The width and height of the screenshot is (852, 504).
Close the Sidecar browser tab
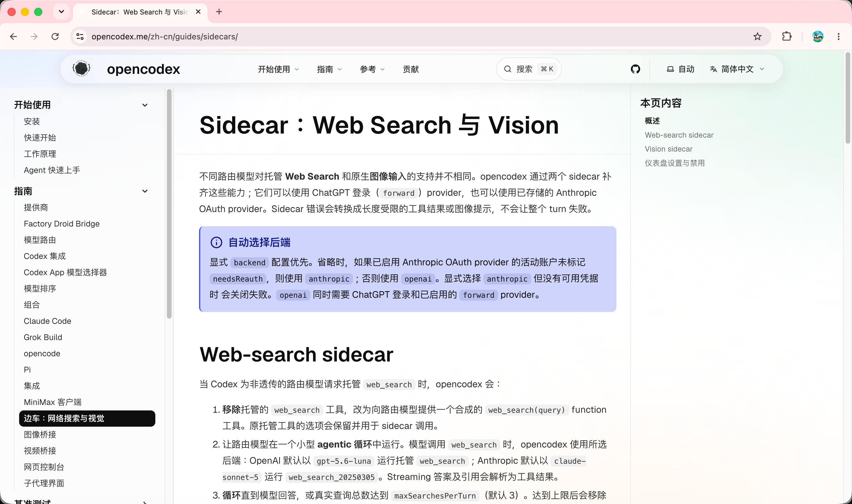(x=199, y=12)
